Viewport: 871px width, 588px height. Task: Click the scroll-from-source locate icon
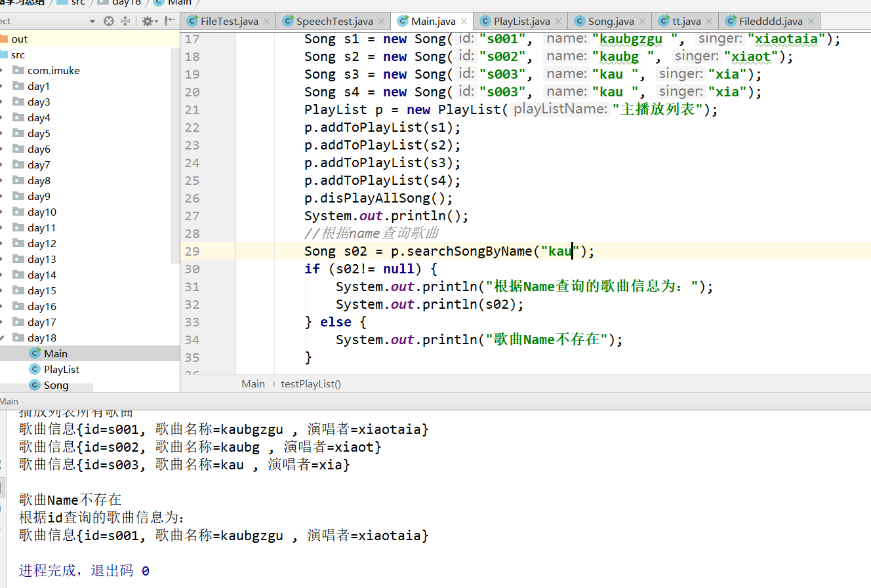click(109, 21)
